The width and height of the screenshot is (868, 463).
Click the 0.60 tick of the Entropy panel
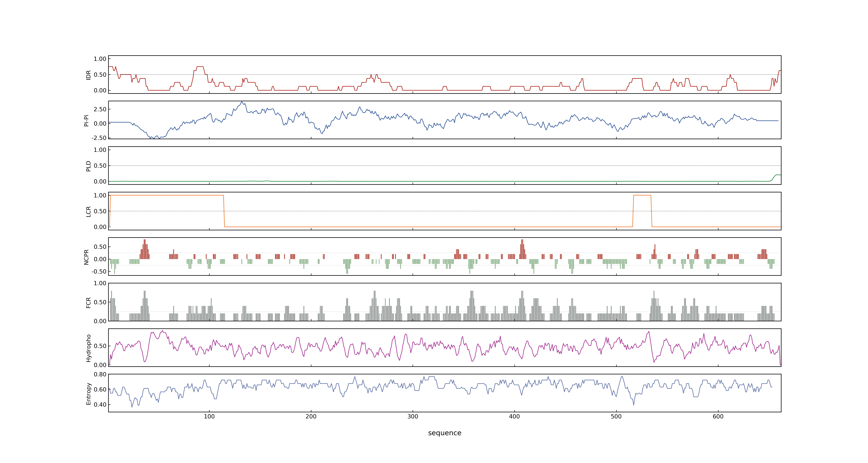point(100,390)
